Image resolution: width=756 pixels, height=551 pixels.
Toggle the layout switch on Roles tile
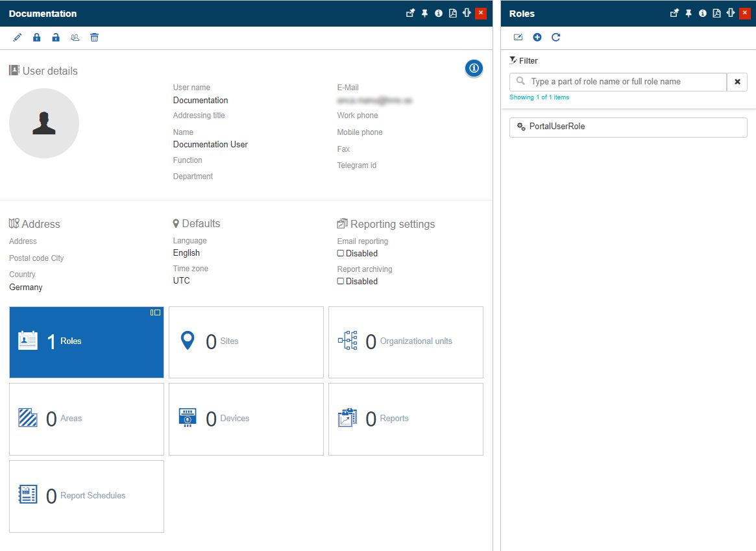(155, 313)
